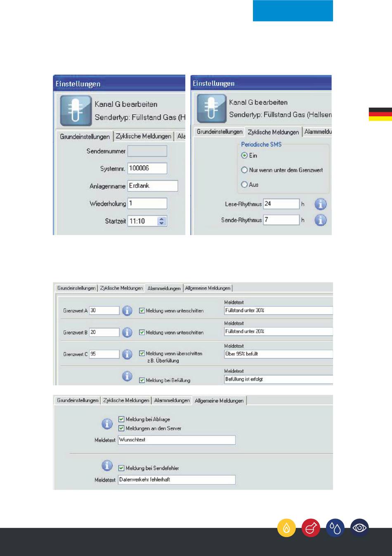Open info icon next to Grenzwert A
This screenshot has width=392, height=556.
(x=127, y=311)
